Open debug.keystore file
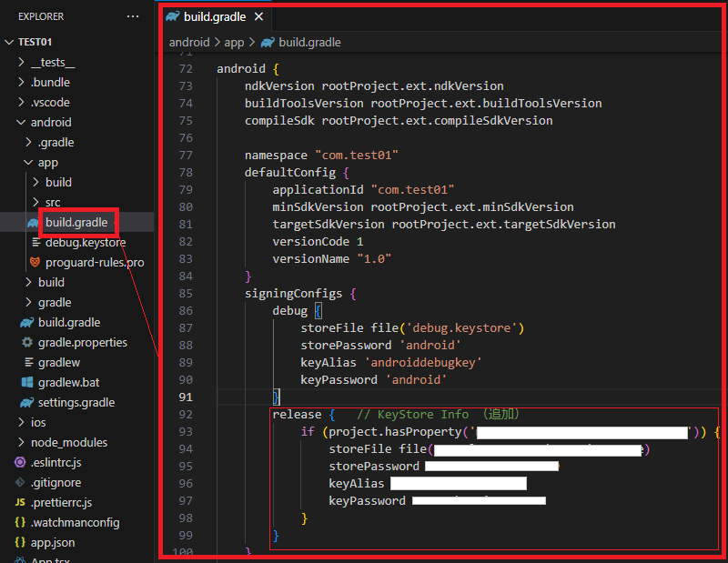This screenshot has width=728, height=563. (85, 242)
